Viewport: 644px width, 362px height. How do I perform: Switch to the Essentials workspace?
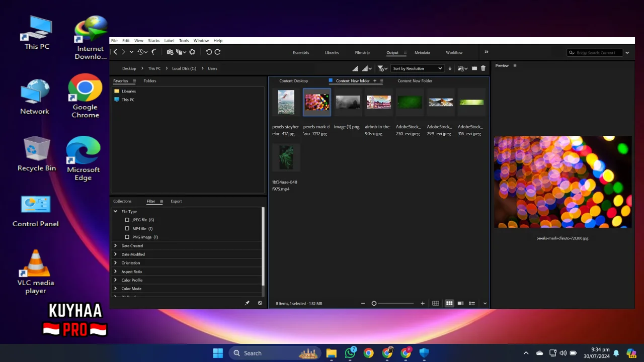(301, 52)
